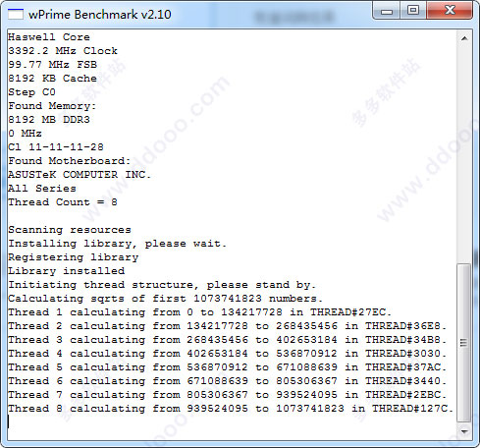Click the 'Library installed' line
480x448 pixels.
[66, 271]
